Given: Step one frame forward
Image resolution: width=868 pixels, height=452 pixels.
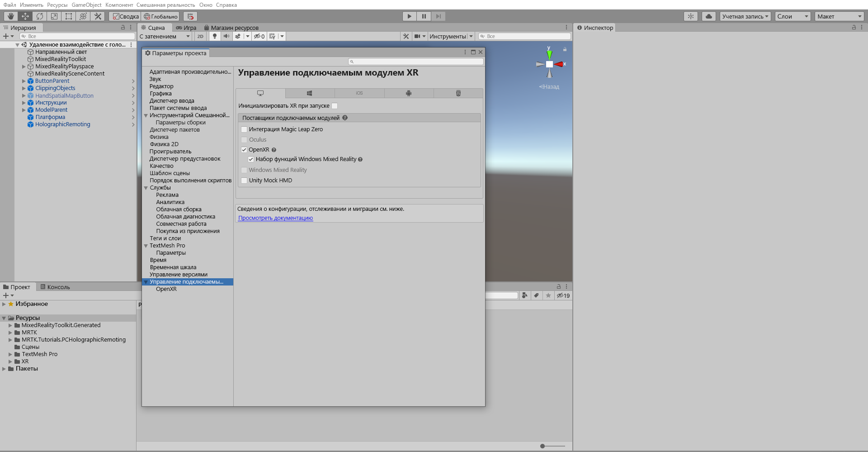Looking at the screenshot, I should pos(438,16).
